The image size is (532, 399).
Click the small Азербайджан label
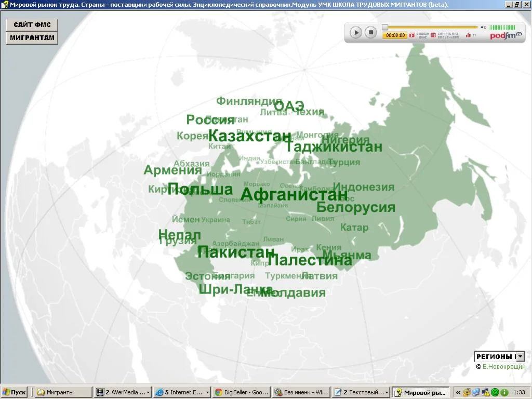point(235,243)
